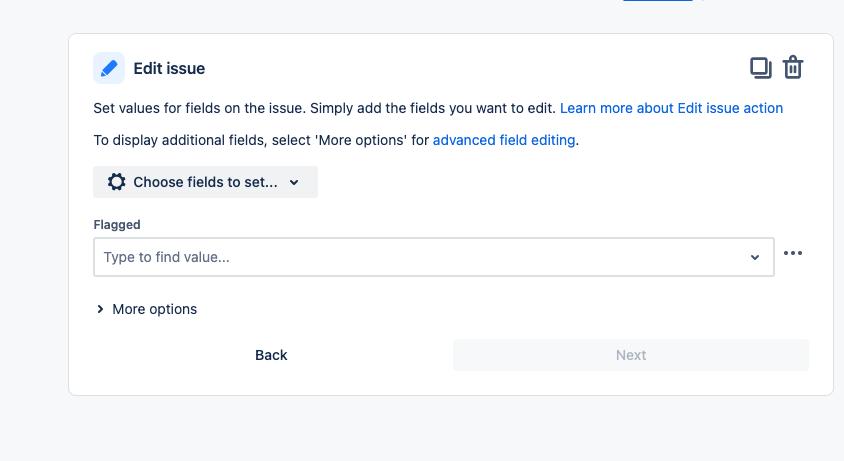Click the 'Edit issue' heading text
Screen dimensions: 844x461
pyautogui.click(x=169, y=69)
